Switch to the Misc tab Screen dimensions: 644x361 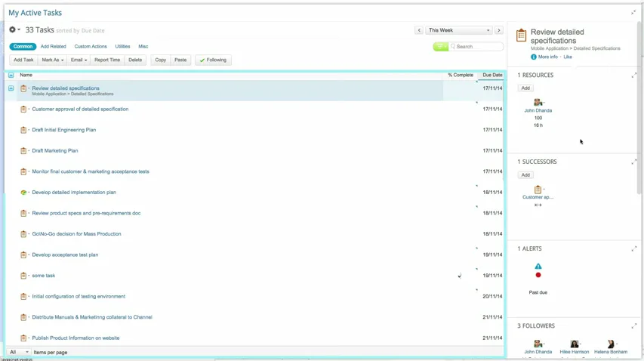[x=143, y=46]
